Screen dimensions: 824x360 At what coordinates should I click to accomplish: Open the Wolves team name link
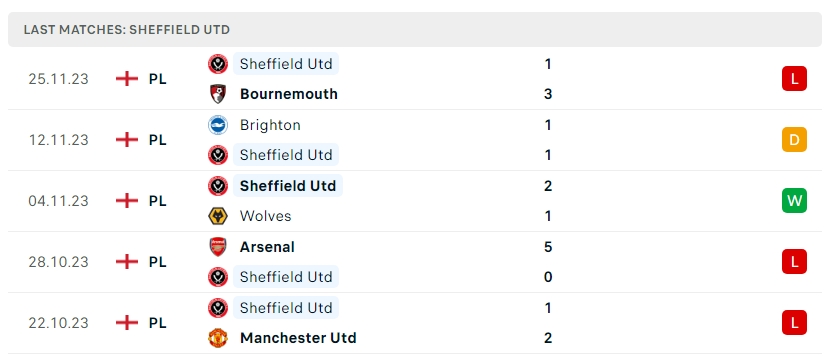point(265,216)
